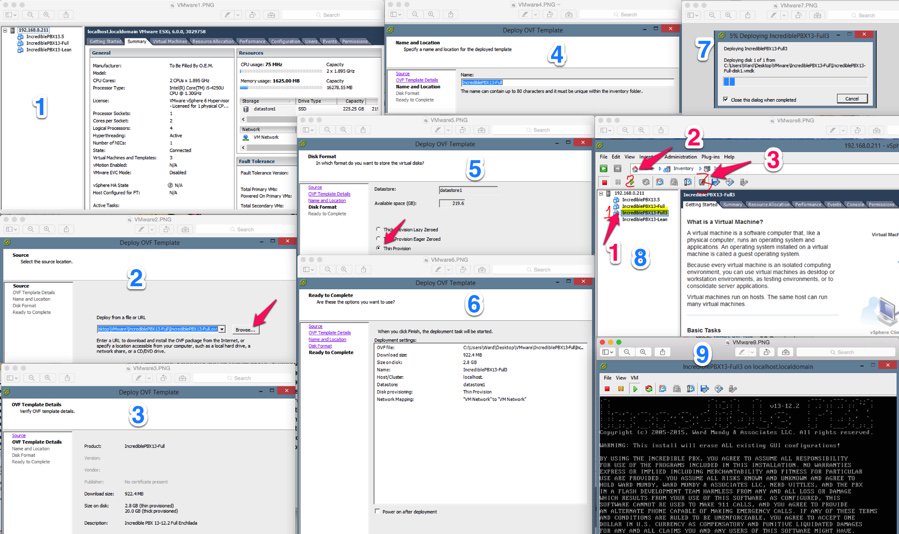Select Thick Provision Eager Zeroed radio button

pos(378,239)
